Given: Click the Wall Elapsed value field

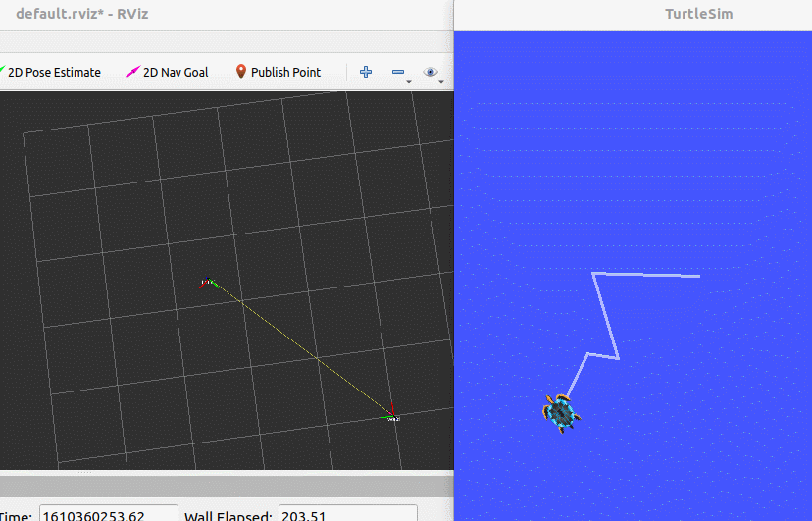Looking at the screenshot, I should click(x=347, y=514).
